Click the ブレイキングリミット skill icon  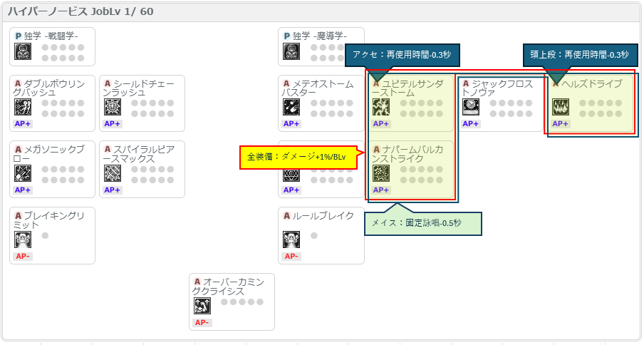tap(23, 240)
